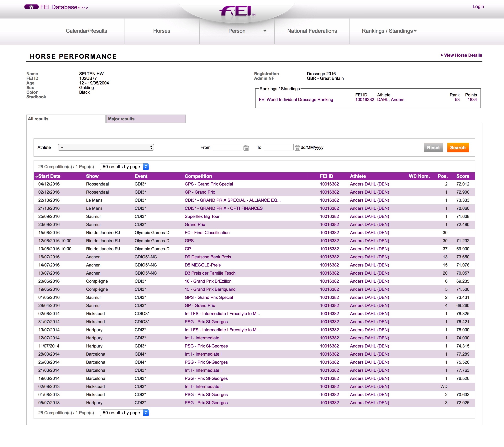Viewport: 504px width, 447px height.
Task: Open the Calendar/Results menu
Action: click(x=86, y=31)
